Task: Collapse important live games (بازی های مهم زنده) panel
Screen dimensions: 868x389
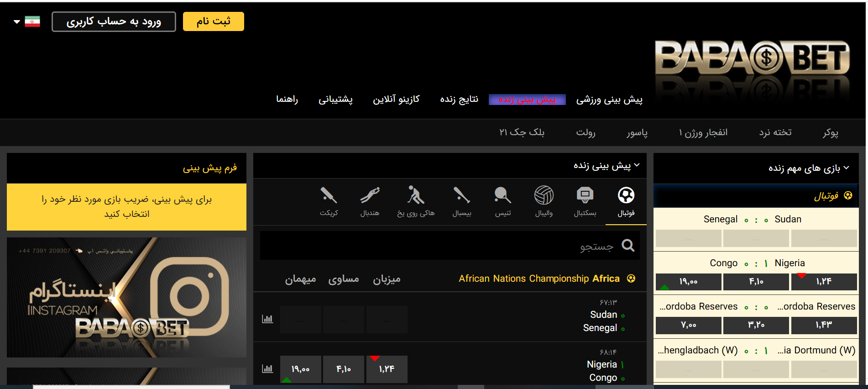Action: click(847, 168)
